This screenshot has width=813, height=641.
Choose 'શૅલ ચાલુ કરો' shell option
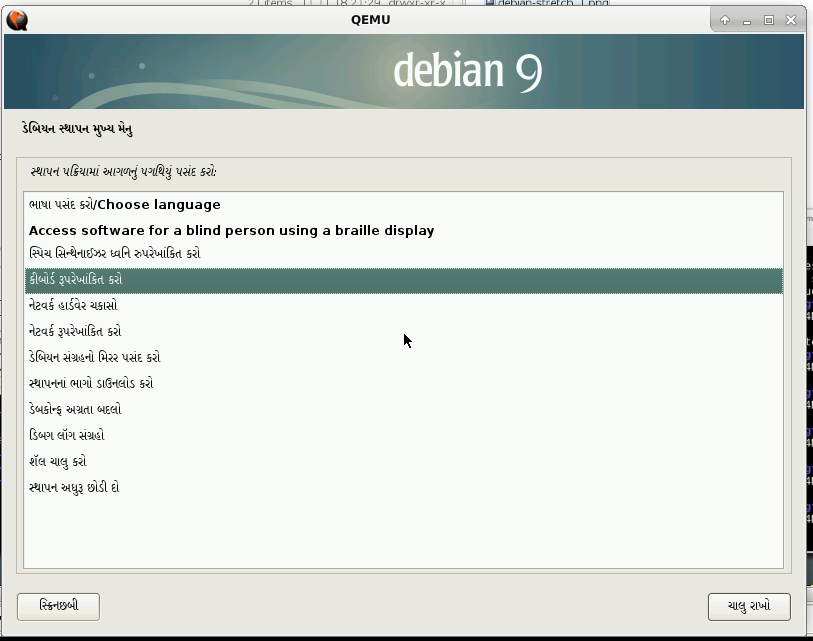[x=403, y=461]
